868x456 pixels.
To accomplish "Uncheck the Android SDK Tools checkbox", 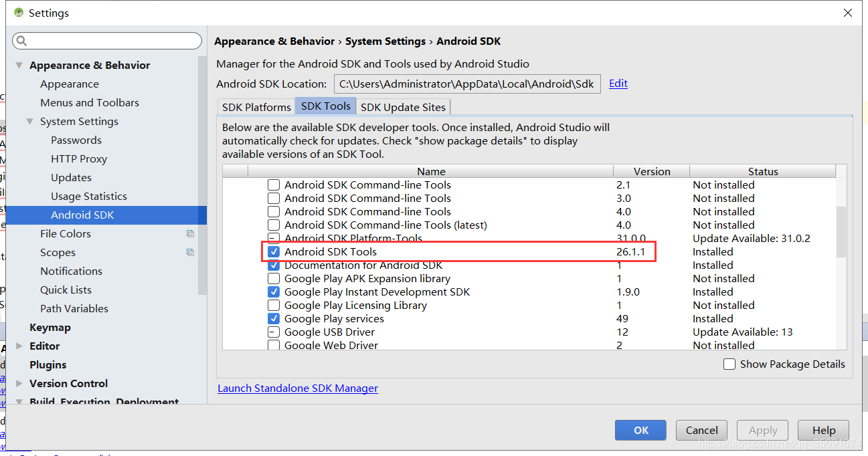I will click(x=274, y=251).
